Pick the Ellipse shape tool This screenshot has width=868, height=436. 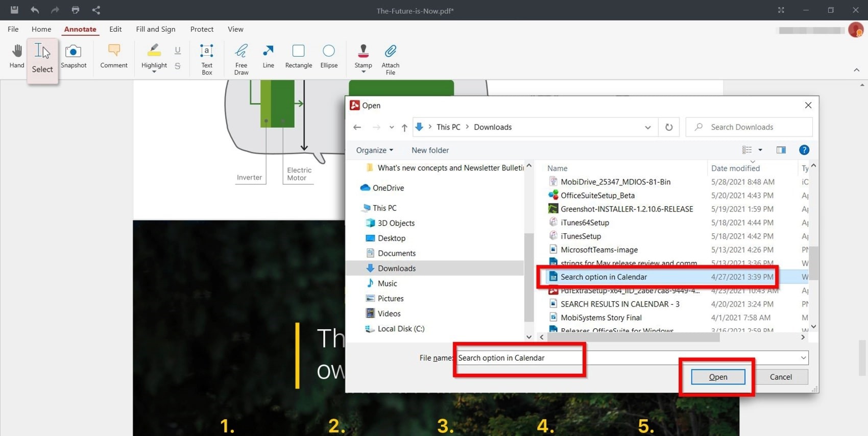pyautogui.click(x=329, y=56)
